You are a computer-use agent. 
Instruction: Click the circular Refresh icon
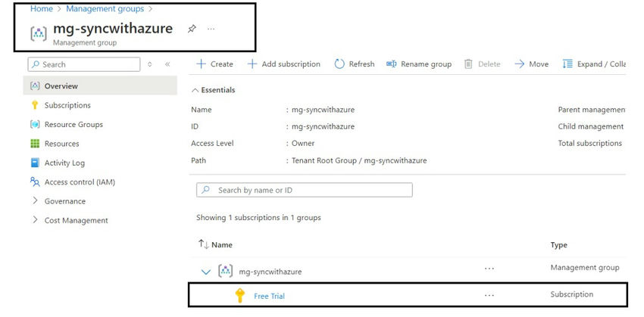339,64
